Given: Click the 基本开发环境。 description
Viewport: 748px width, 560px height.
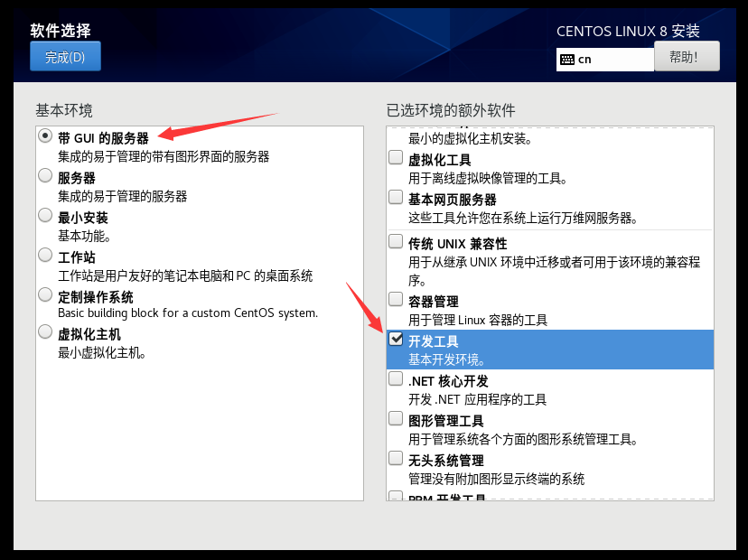Looking at the screenshot, I should 447,359.
